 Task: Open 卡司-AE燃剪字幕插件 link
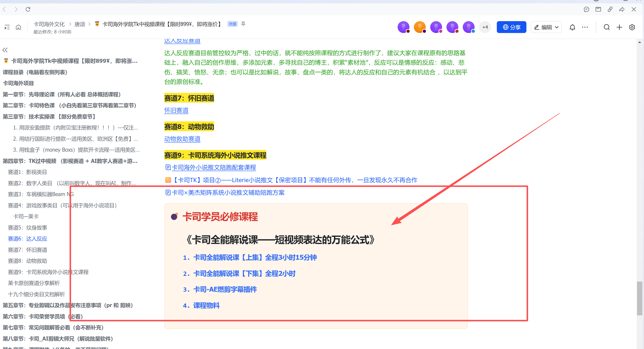click(x=225, y=289)
